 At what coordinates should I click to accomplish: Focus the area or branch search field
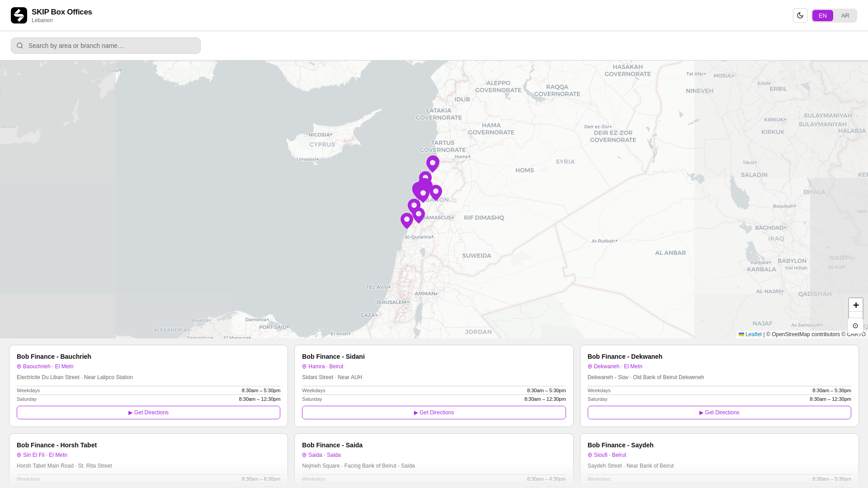point(106,46)
